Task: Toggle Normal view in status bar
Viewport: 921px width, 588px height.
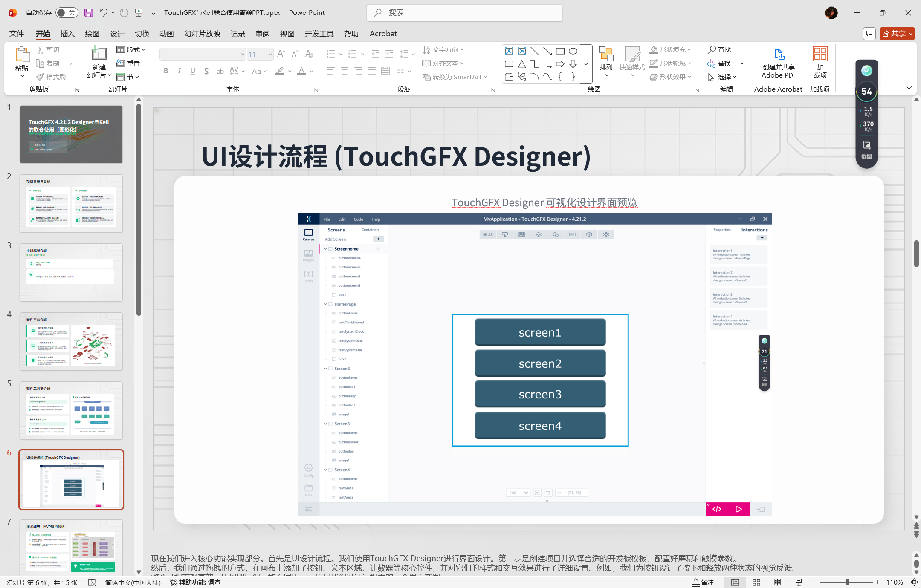Action: (x=735, y=582)
